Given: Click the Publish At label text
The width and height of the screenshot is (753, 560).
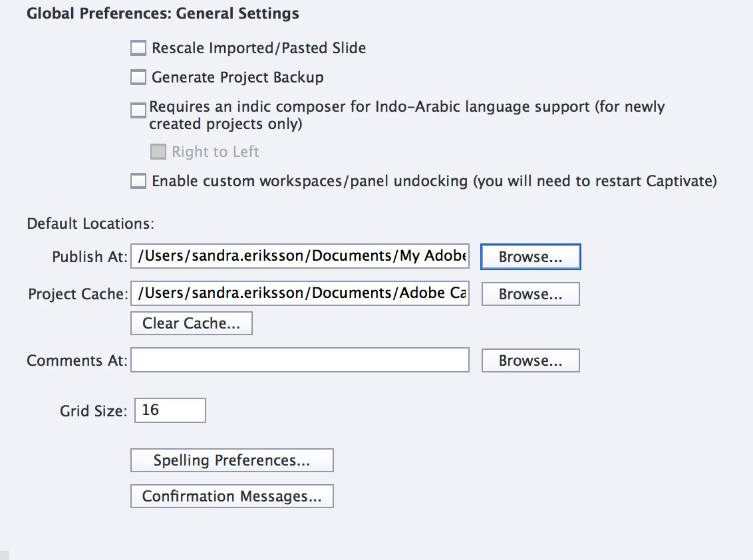Looking at the screenshot, I should point(90,257).
